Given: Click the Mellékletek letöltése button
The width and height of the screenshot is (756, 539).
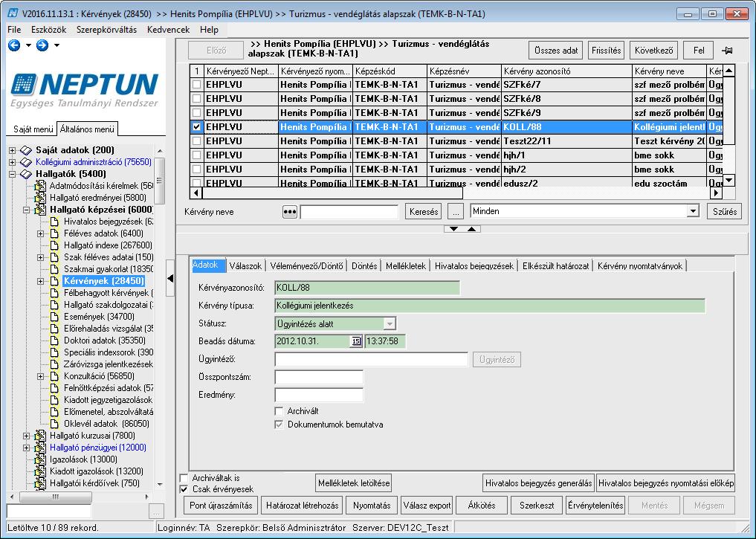Looking at the screenshot, I should coord(354,482).
